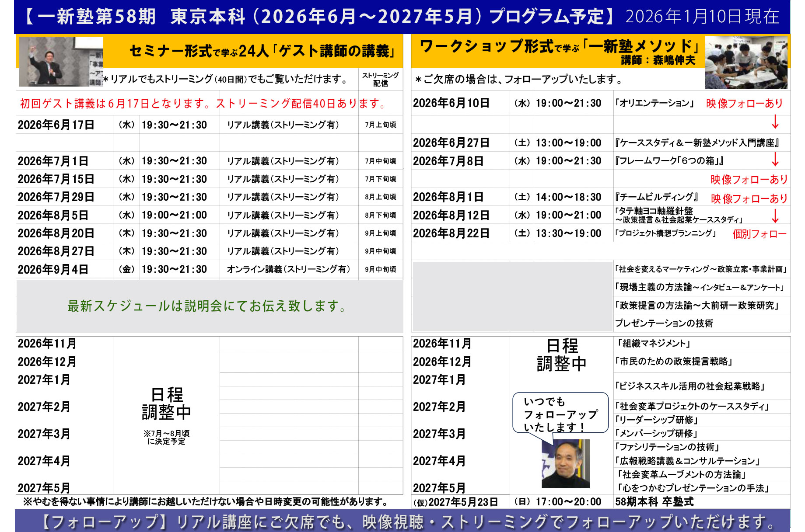Click the red arrow in the 8月12日 row
This screenshot has width=805, height=532.
775,216
